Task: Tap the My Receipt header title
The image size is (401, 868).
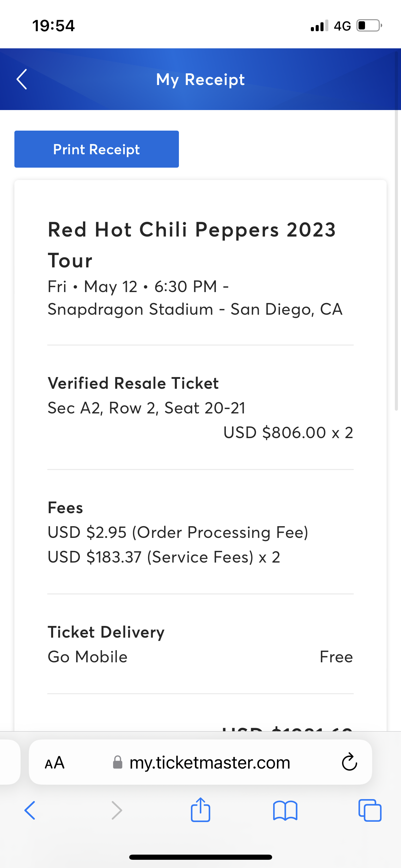Action: [200, 80]
